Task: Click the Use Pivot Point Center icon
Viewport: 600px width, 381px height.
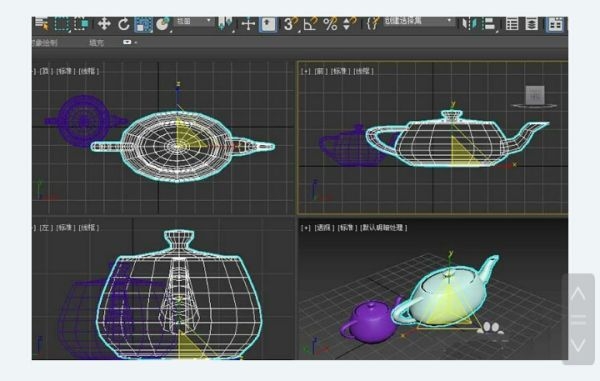Action: click(x=224, y=24)
